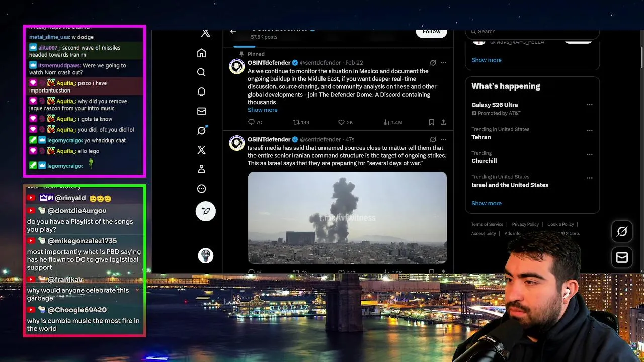Open Notifications bell icon
Viewport: 644px width, 362px height.
pos(201,92)
